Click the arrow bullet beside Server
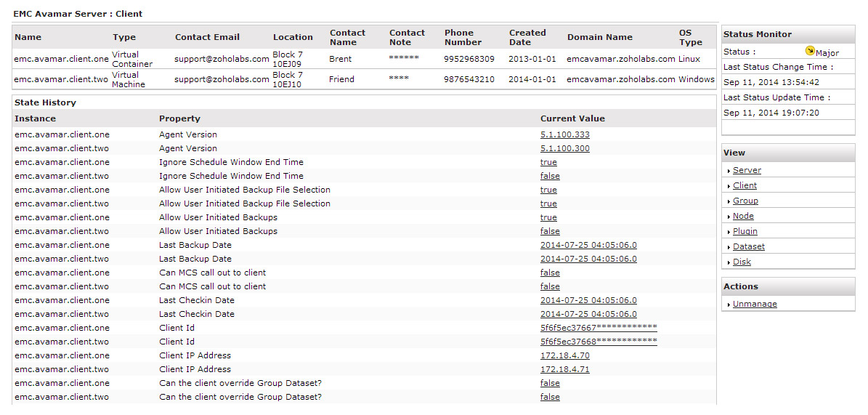The height and width of the screenshot is (415, 868). (x=729, y=171)
